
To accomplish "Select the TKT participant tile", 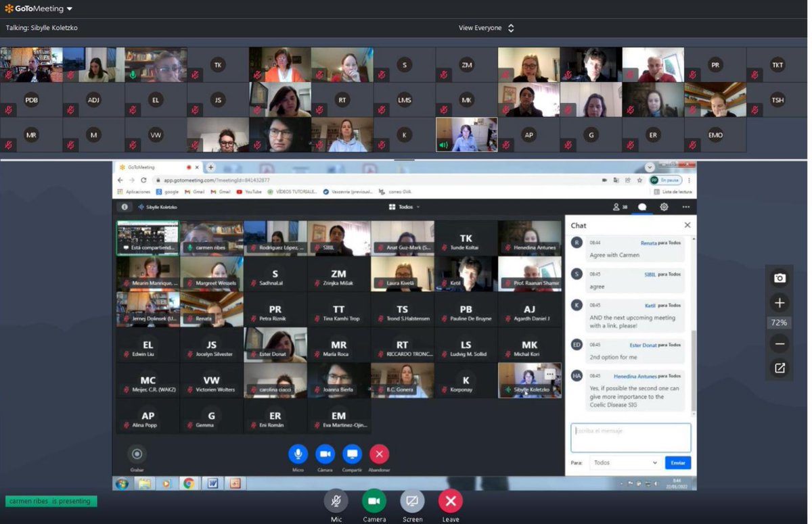I will [777, 65].
